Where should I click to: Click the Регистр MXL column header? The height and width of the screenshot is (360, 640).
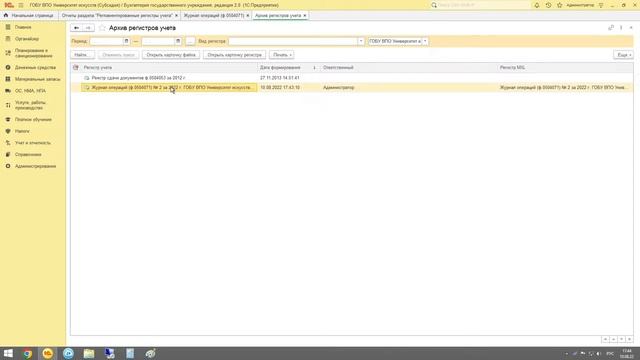(565, 67)
